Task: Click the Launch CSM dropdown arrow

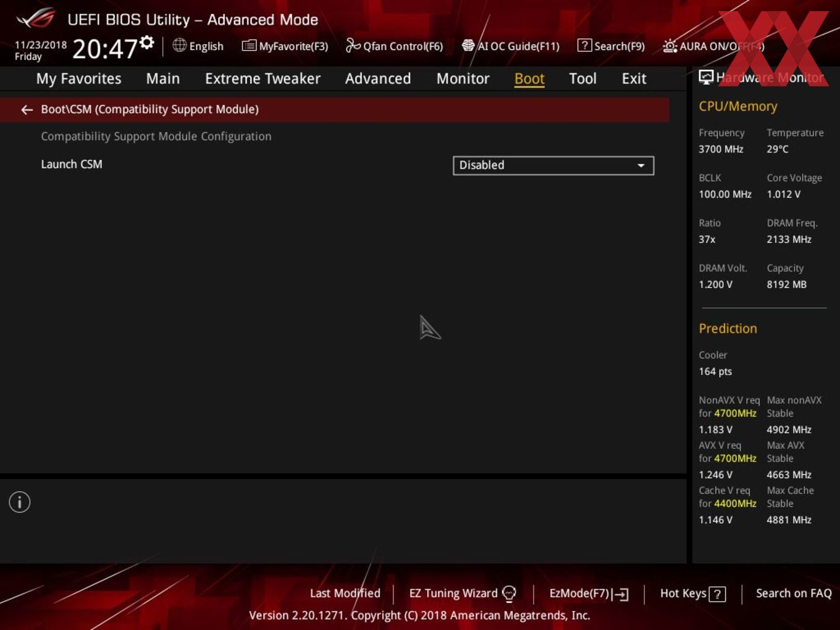Action: click(x=641, y=166)
